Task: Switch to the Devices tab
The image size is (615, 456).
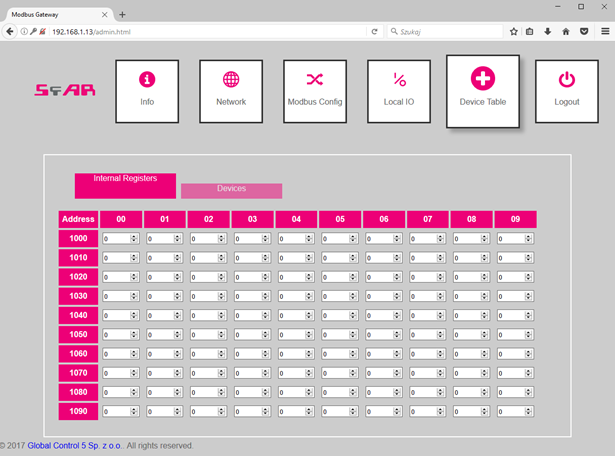Action: (x=231, y=189)
